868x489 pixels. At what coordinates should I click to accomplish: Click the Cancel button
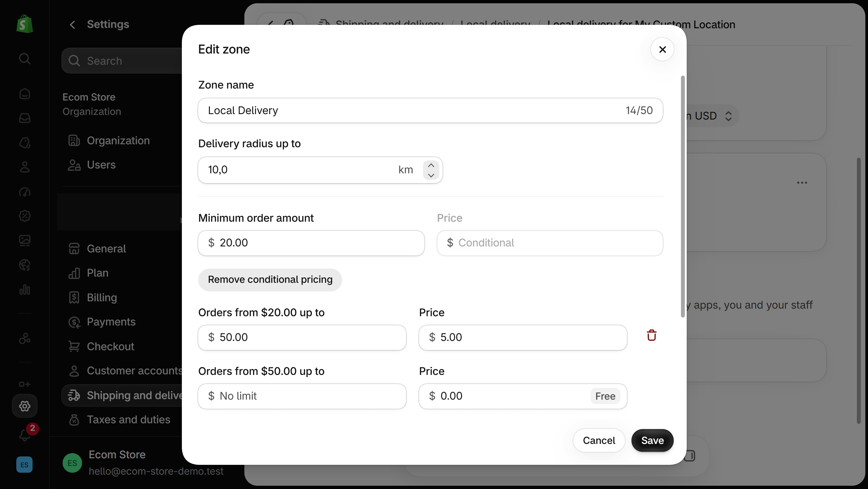click(599, 440)
